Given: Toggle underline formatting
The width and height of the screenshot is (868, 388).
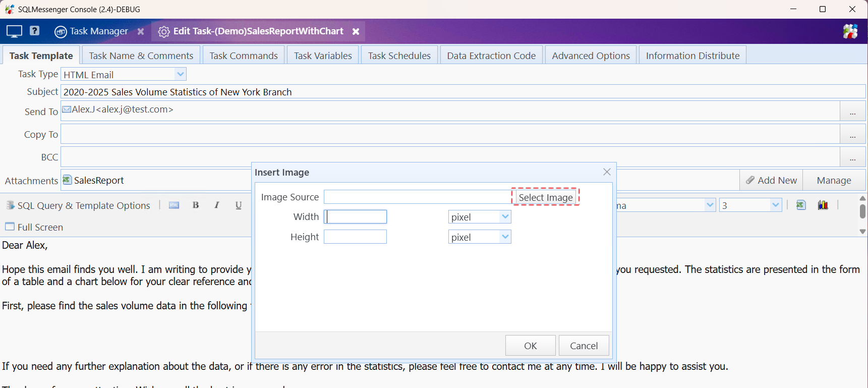Looking at the screenshot, I should [239, 205].
